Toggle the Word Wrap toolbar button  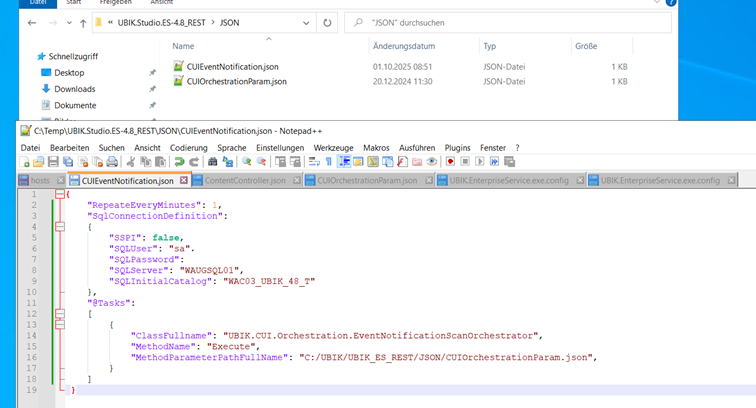(313, 161)
